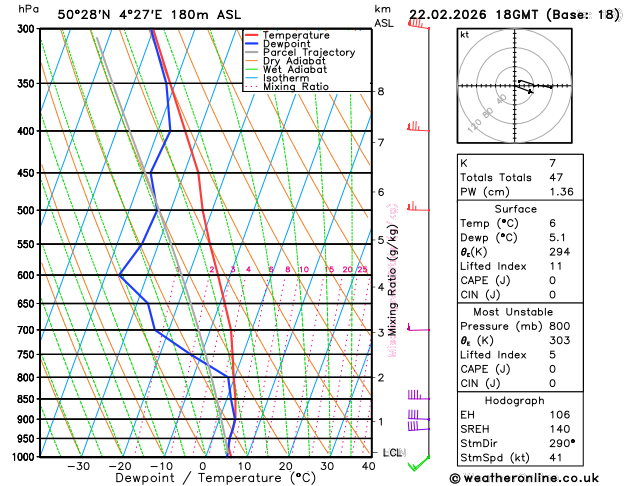This screenshot has width=629, height=486.
Task: Click the '300' pressure level label
Action: click(x=28, y=29)
